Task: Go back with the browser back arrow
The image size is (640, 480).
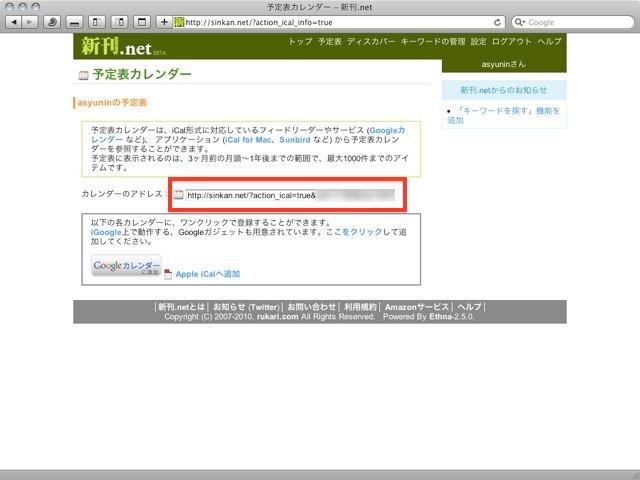Action: pyautogui.click(x=14, y=22)
